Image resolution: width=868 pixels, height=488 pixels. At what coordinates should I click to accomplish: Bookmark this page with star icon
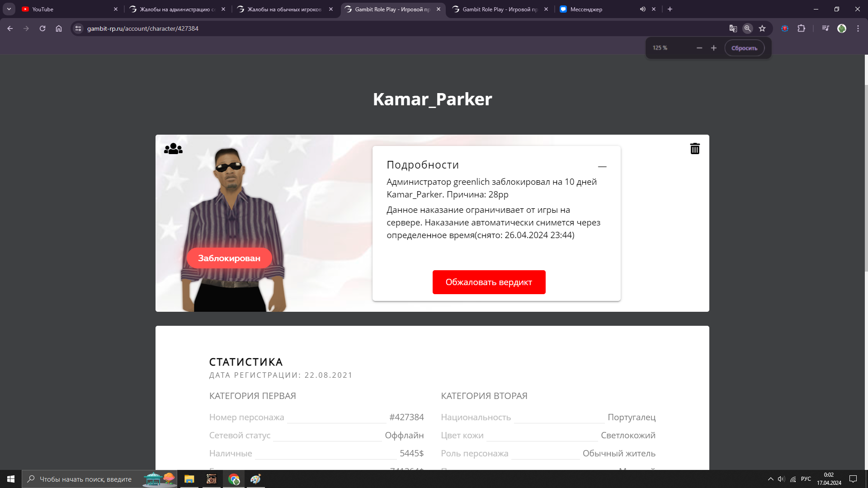click(762, 28)
